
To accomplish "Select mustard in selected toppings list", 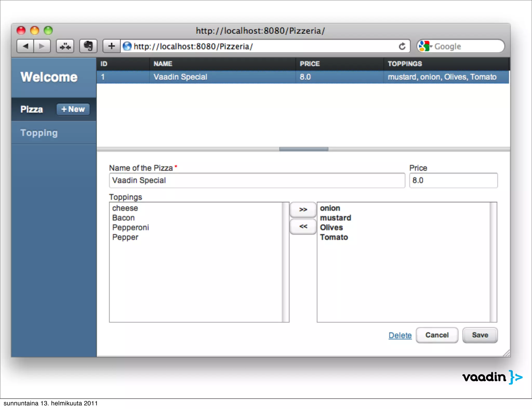I will 335,218.
